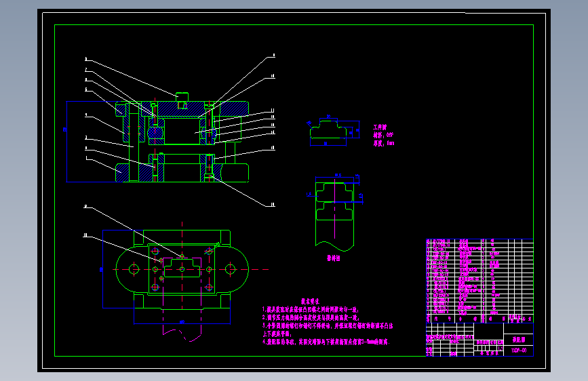Select technical requirement line 2
This screenshot has height=381, width=588.
tap(311, 318)
